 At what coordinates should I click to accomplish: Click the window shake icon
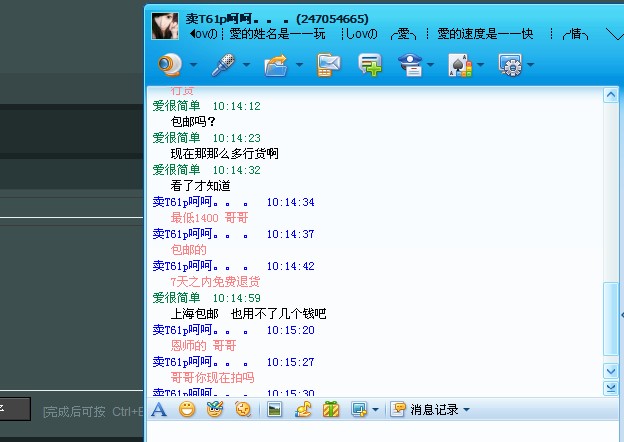click(242, 409)
